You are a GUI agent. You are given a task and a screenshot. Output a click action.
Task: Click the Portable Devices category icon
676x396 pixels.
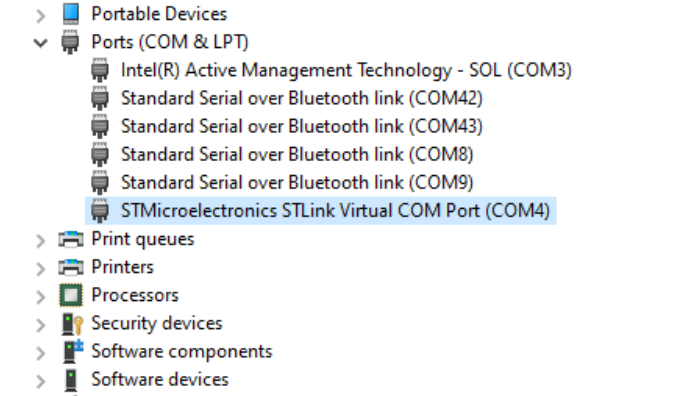click(x=71, y=14)
